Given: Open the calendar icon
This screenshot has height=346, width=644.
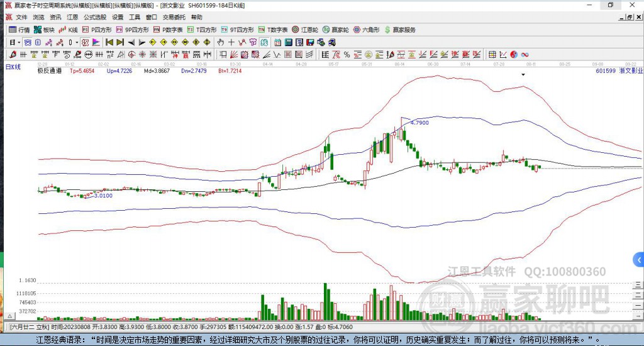Looking at the screenshot, I should pyautogui.click(x=277, y=42).
